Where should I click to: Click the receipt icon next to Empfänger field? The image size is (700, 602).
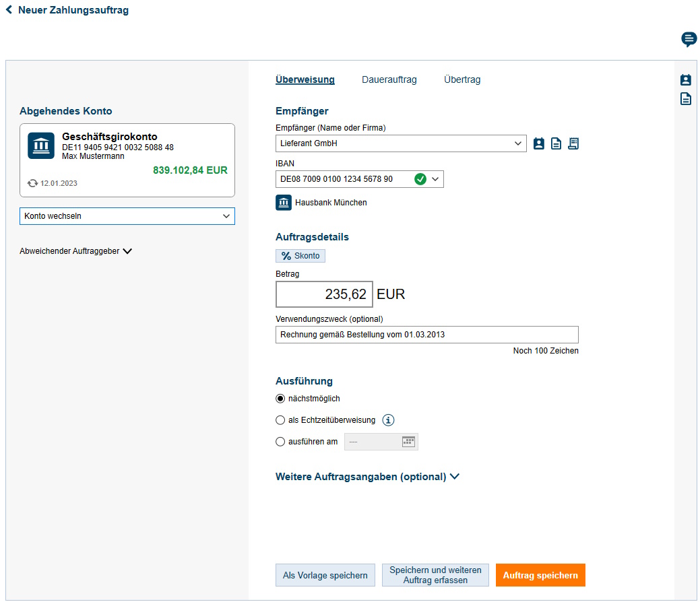(573, 143)
